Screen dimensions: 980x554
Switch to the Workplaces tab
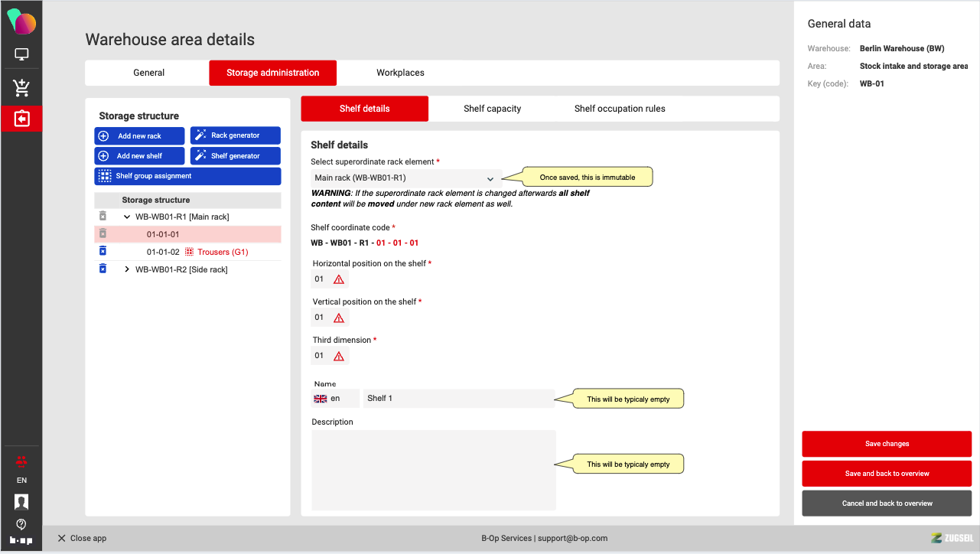pos(400,73)
